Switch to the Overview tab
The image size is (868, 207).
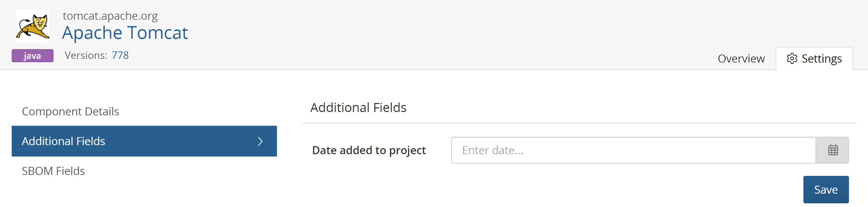741,58
